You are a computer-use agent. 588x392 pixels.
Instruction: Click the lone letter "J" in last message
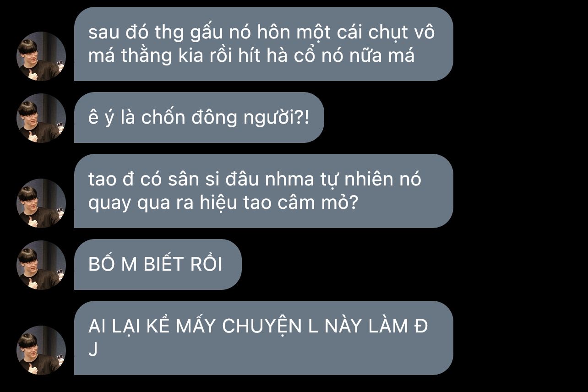[x=93, y=349]
